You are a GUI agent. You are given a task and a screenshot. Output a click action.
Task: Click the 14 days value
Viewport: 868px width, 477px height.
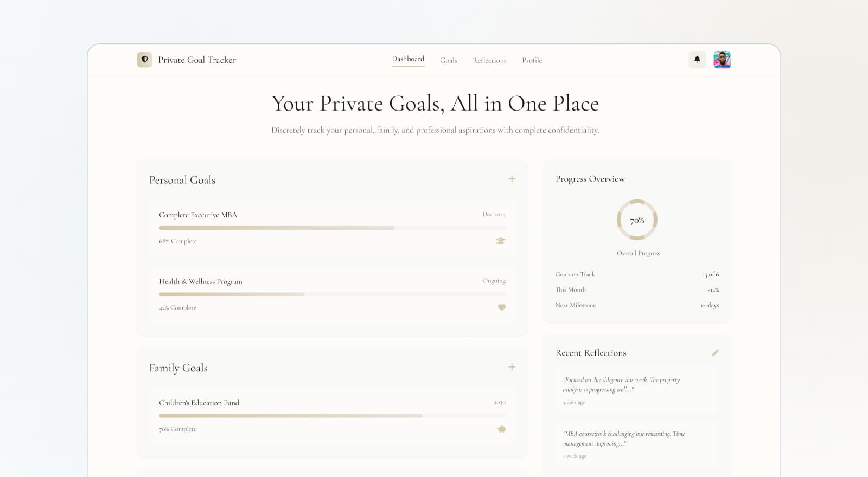pyautogui.click(x=710, y=305)
